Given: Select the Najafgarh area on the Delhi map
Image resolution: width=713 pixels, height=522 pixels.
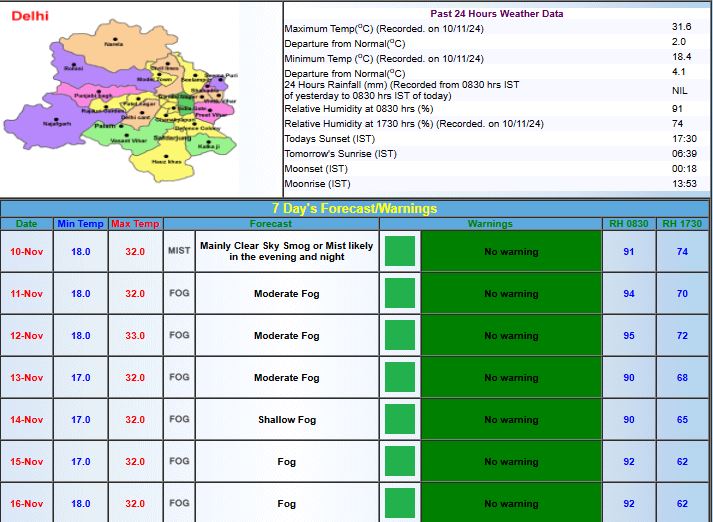Looking at the screenshot, I should (50, 121).
